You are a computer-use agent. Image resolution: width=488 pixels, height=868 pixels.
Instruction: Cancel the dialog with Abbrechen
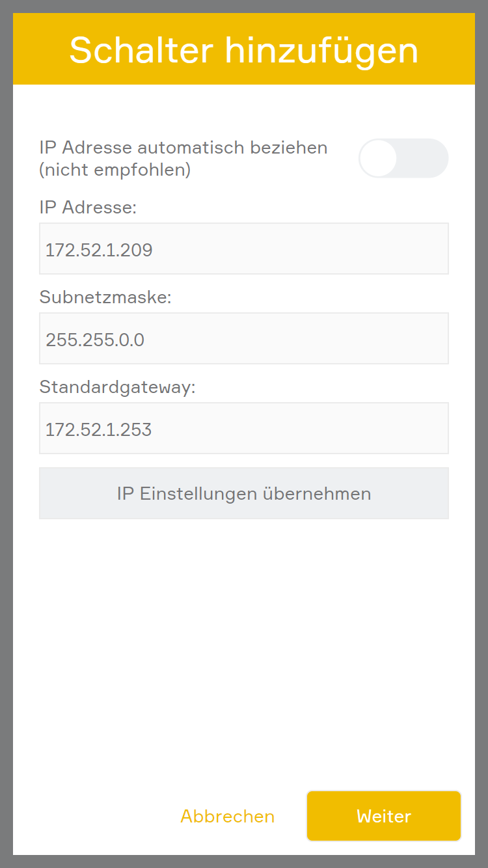pyautogui.click(x=227, y=816)
